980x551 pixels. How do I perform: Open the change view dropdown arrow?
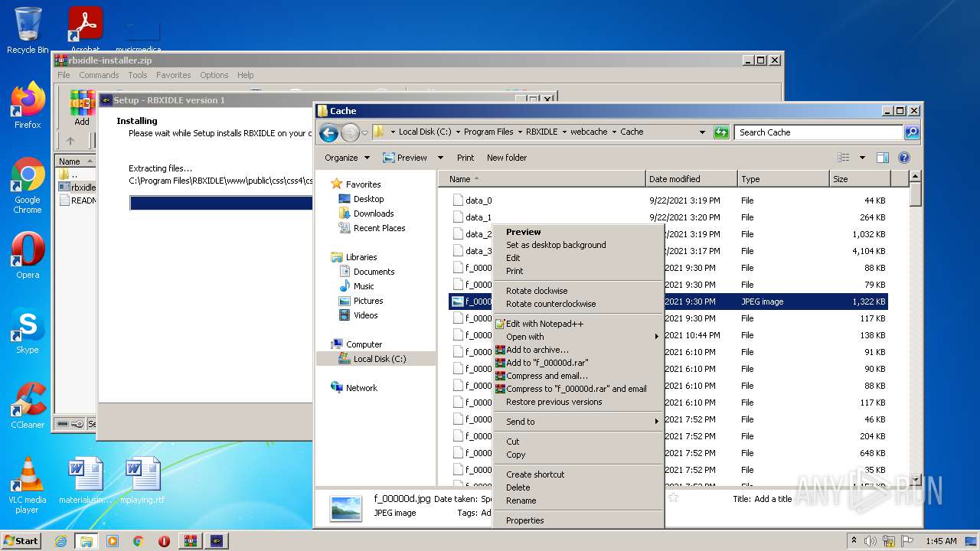(x=862, y=158)
